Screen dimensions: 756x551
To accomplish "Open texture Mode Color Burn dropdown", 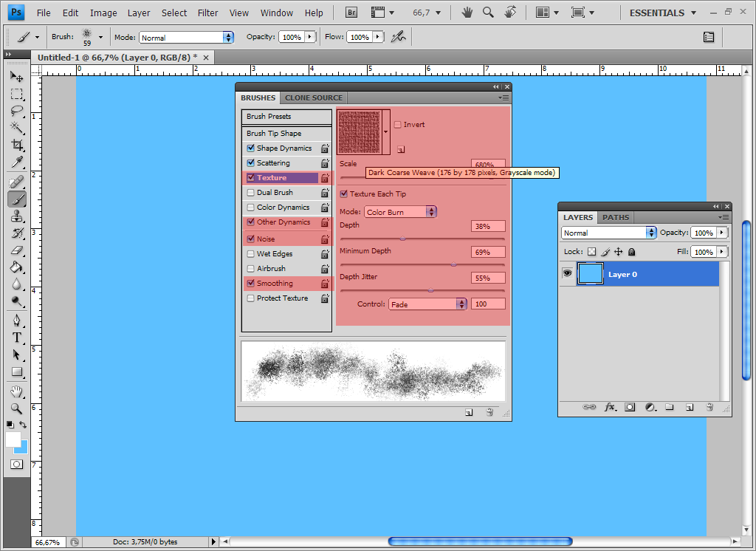I will pyautogui.click(x=400, y=212).
